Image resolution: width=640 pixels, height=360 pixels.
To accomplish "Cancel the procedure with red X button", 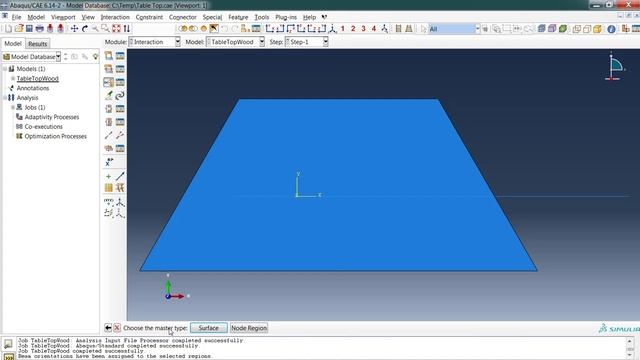I will pyautogui.click(x=117, y=328).
